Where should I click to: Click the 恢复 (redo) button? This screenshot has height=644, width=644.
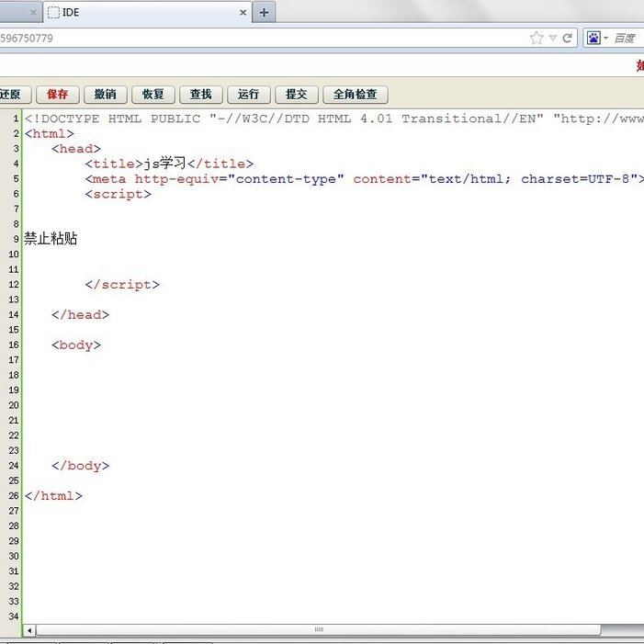pos(153,95)
